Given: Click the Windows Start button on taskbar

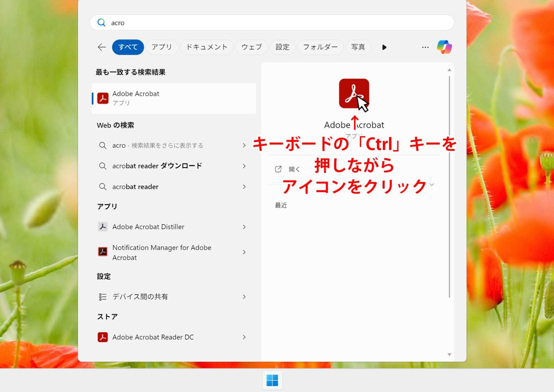Looking at the screenshot, I should [272, 380].
